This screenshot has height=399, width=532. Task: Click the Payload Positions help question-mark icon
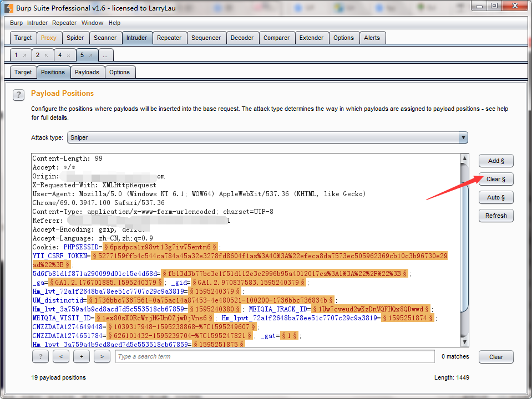click(19, 95)
